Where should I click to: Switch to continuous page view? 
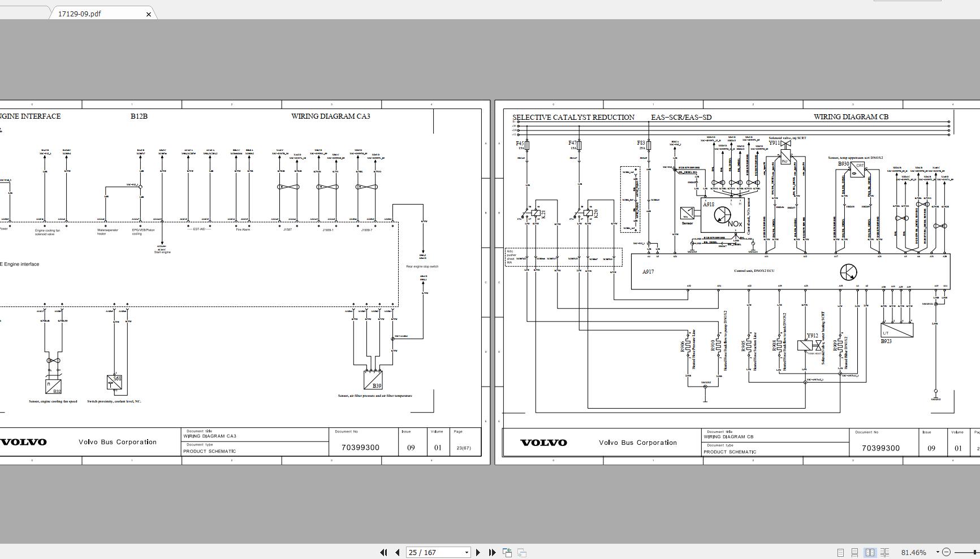click(855, 552)
